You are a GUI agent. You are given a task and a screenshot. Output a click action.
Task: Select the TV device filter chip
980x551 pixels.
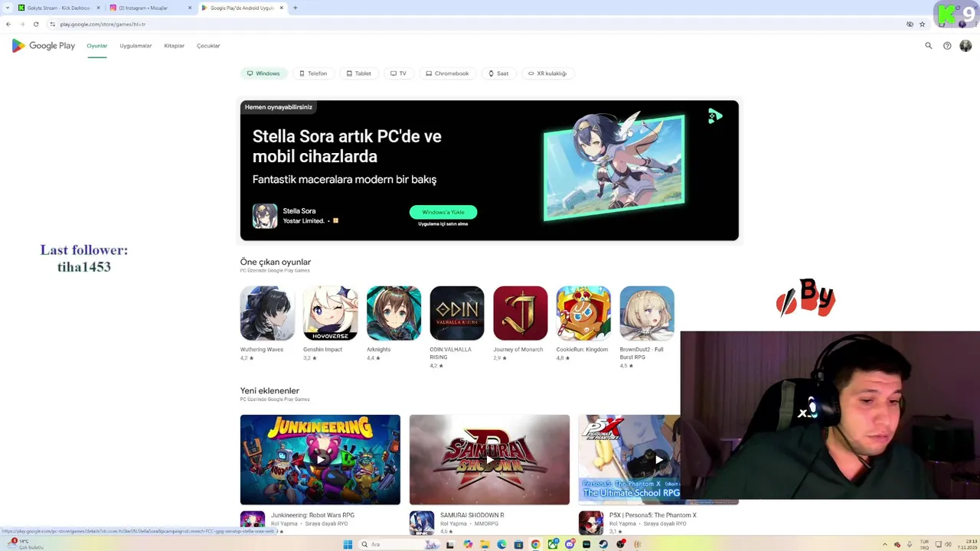tap(398, 73)
